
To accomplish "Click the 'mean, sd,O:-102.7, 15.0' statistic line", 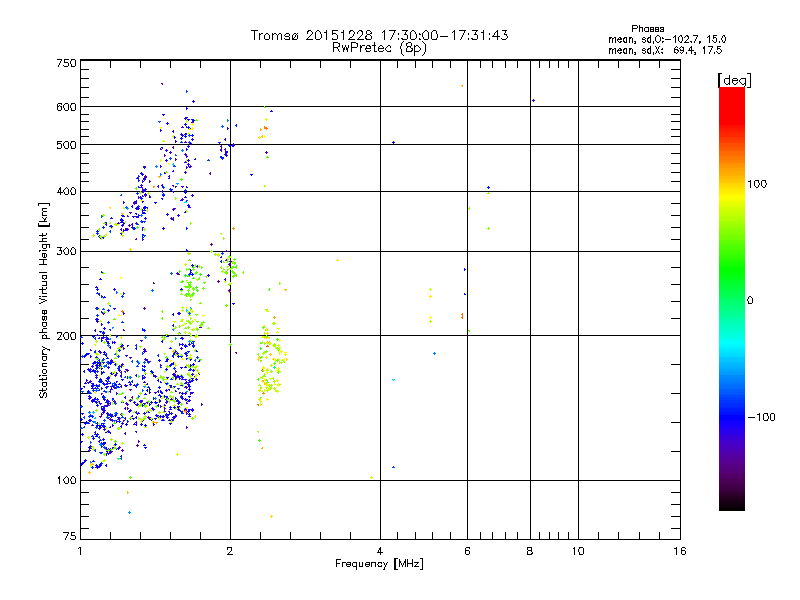I will [x=667, y=39].
